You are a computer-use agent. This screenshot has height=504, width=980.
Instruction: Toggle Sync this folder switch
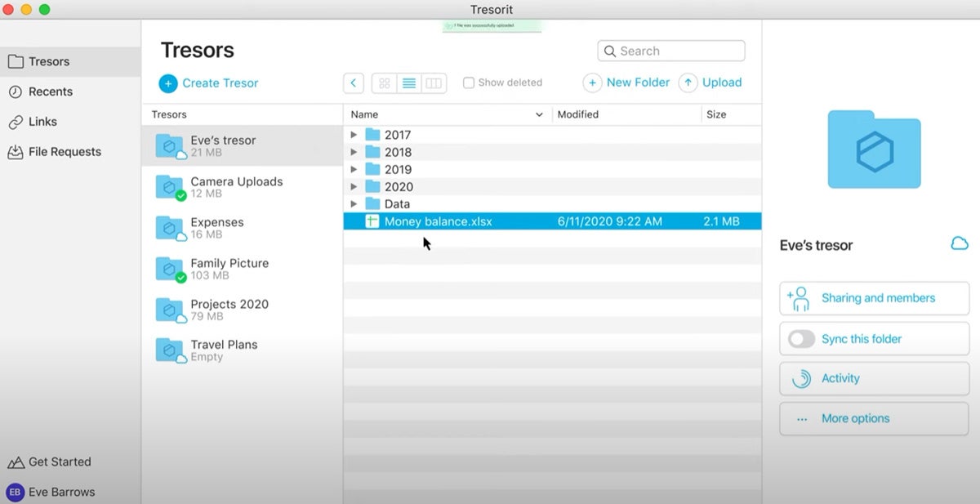(x=802, y=339)
